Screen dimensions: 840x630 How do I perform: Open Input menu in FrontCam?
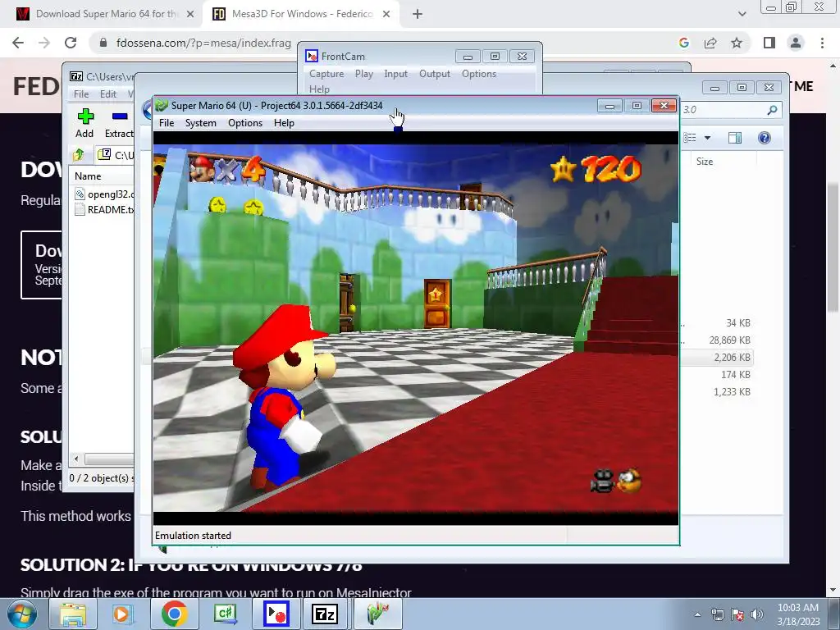[395, 74]
